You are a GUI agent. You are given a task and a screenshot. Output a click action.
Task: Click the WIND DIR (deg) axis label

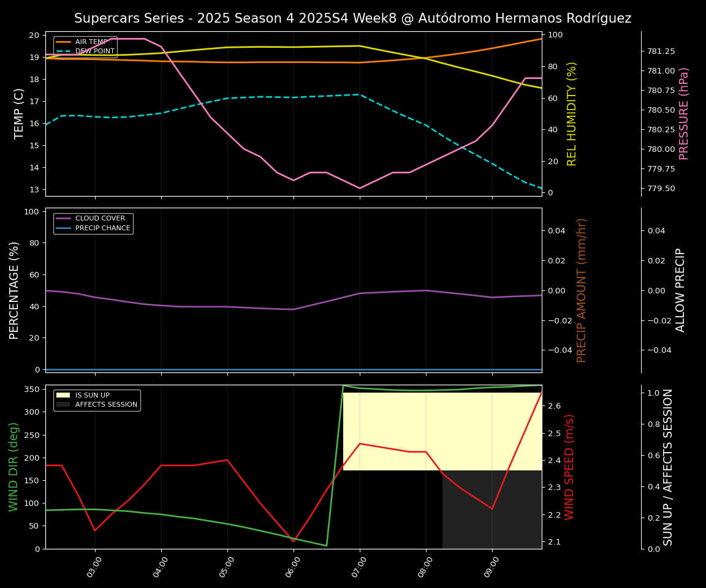(13, 467)
